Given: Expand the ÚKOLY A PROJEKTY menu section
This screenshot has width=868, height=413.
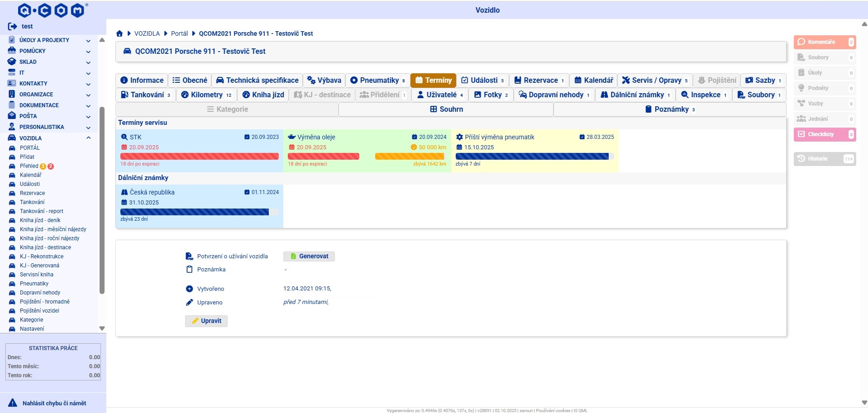Looking at the screenshot, I should tap(88, 41).
